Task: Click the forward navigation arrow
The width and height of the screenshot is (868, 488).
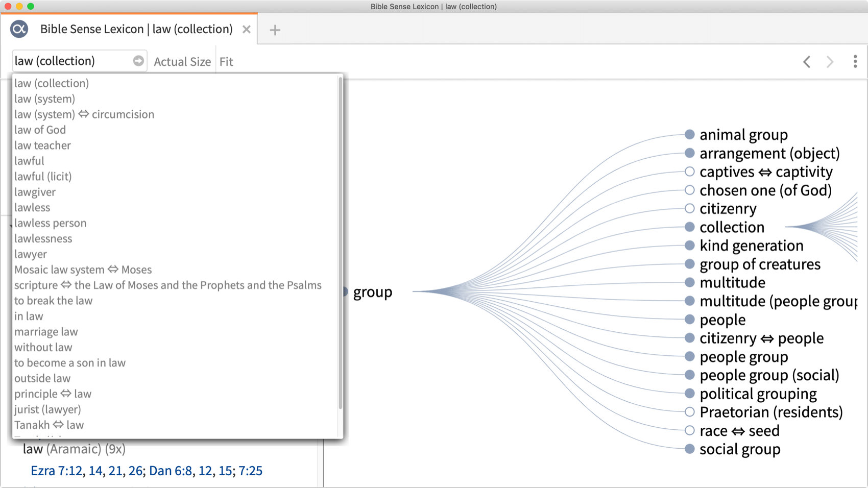Action: (830, 62)
